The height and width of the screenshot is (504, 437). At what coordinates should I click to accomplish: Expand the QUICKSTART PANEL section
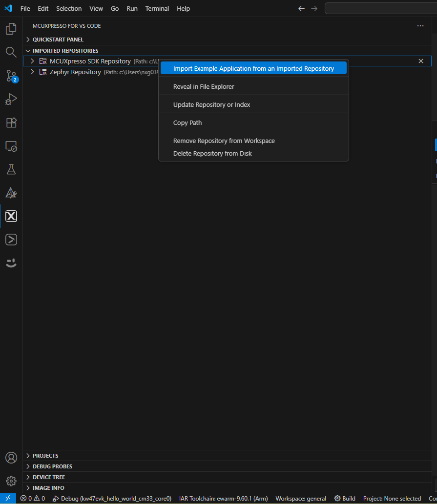(58, 40)
